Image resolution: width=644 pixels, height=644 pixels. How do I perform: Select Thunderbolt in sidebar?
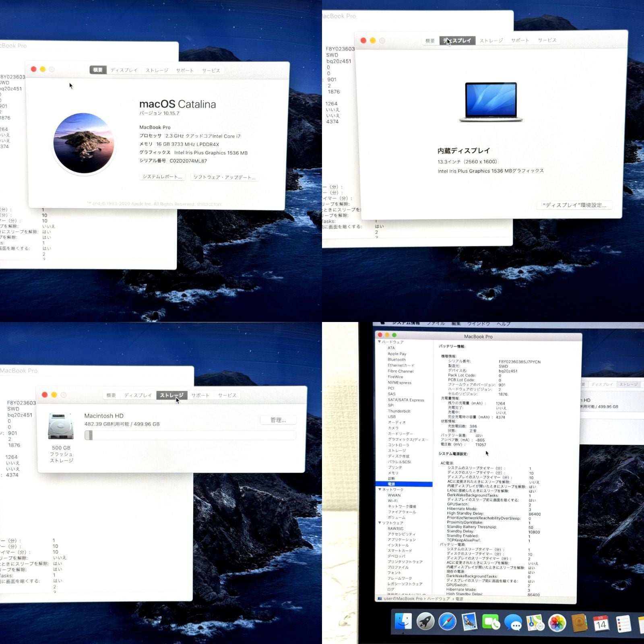(399, 411)
